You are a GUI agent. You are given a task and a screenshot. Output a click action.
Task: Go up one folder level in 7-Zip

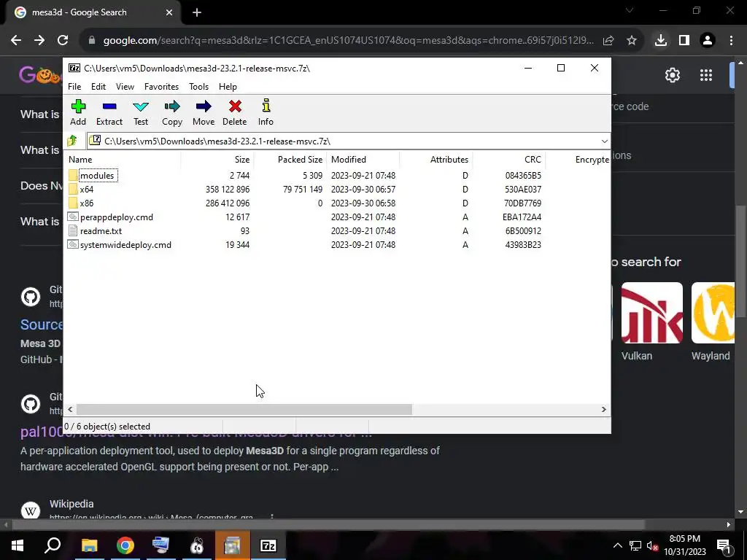[x=72, y=141]
